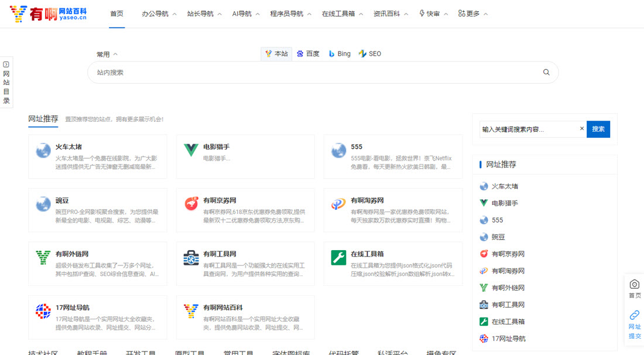Expand the 办公导航 dropdown menu
The height and width of the screenshot is (355, 644).
(x=159, y=13)
